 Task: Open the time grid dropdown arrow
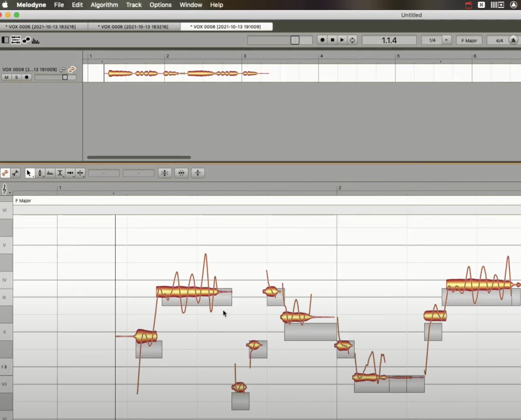446,40
